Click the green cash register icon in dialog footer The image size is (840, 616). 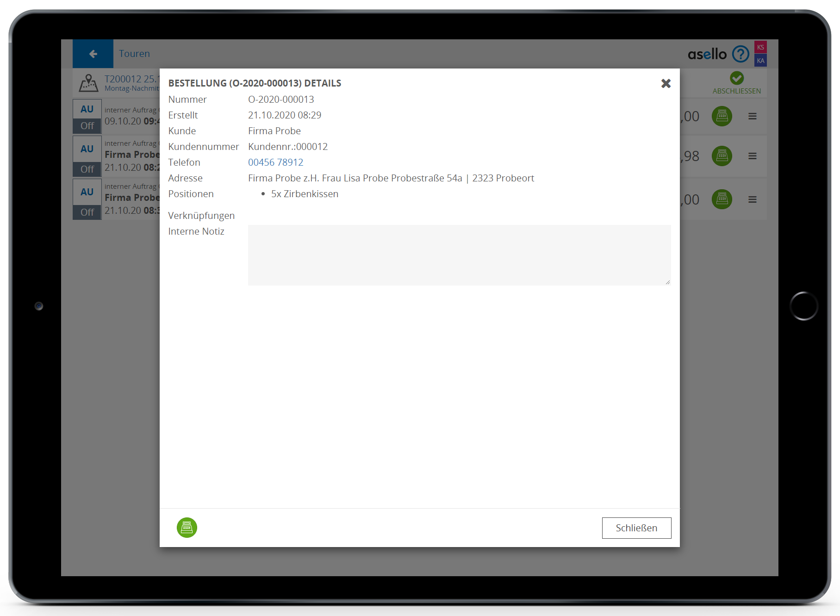187,528
